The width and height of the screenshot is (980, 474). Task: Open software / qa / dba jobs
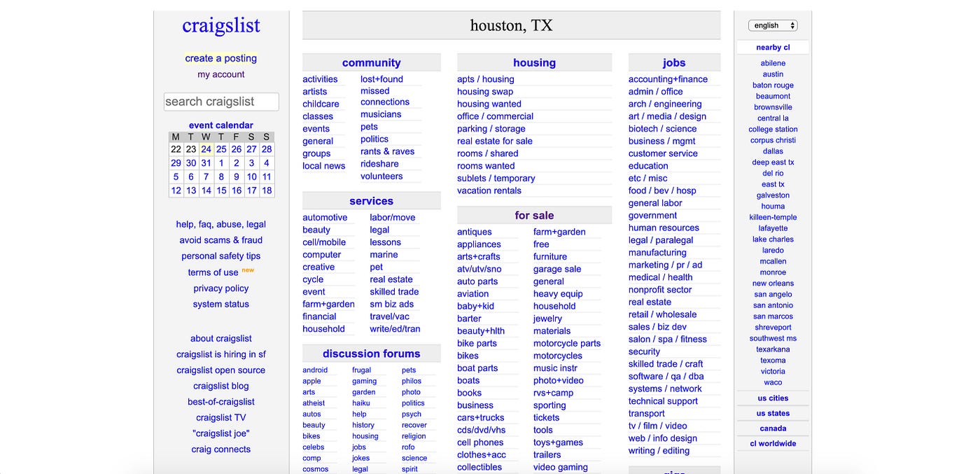(x=666, y=377)
